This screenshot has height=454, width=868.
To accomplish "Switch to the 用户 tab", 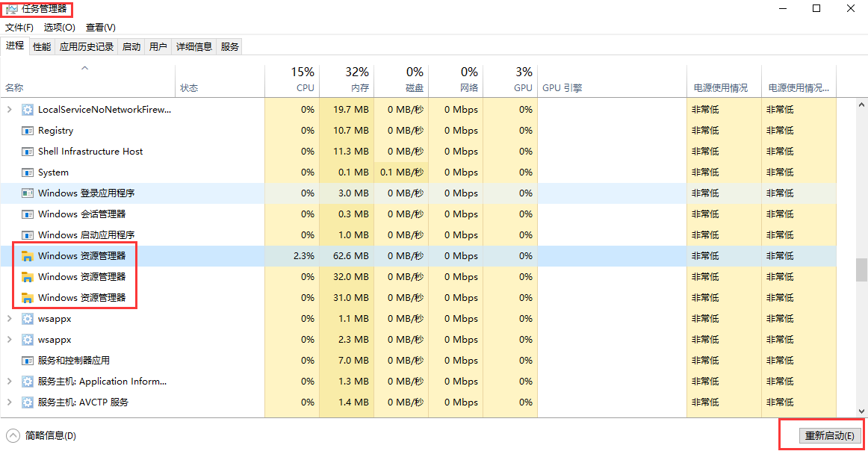I will pos(158,47).
